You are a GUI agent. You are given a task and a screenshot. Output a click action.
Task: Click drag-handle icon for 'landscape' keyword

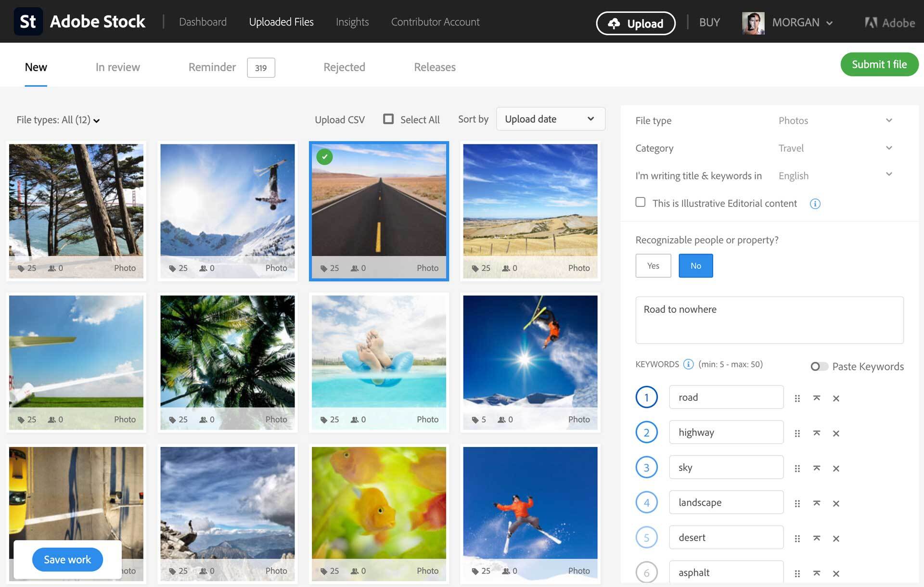point(797,502)
